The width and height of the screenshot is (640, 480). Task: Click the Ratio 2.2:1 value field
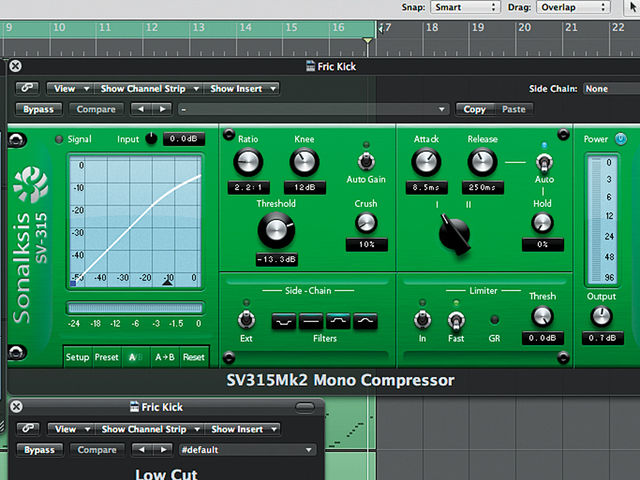(x=248, y=187)
